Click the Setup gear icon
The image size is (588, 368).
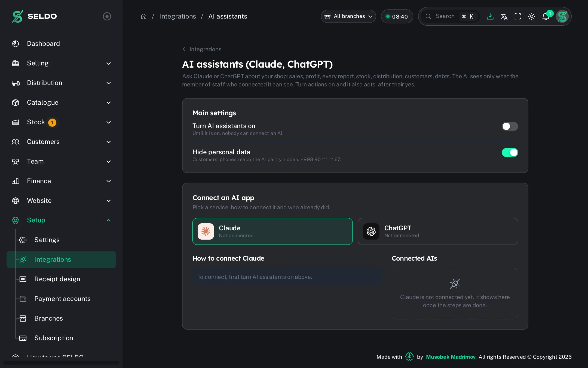pos(16,220)
